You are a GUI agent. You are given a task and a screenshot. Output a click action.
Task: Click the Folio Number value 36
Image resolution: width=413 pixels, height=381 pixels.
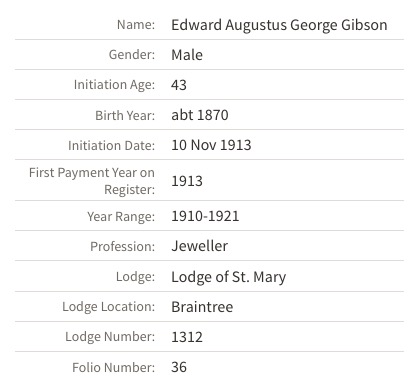click(179, 367)
